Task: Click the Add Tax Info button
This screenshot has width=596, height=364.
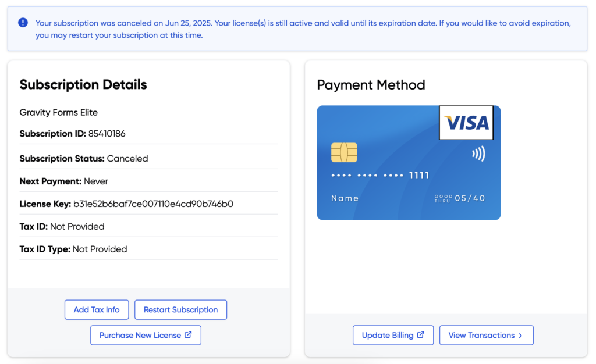Action: click(x=97, y=309)
